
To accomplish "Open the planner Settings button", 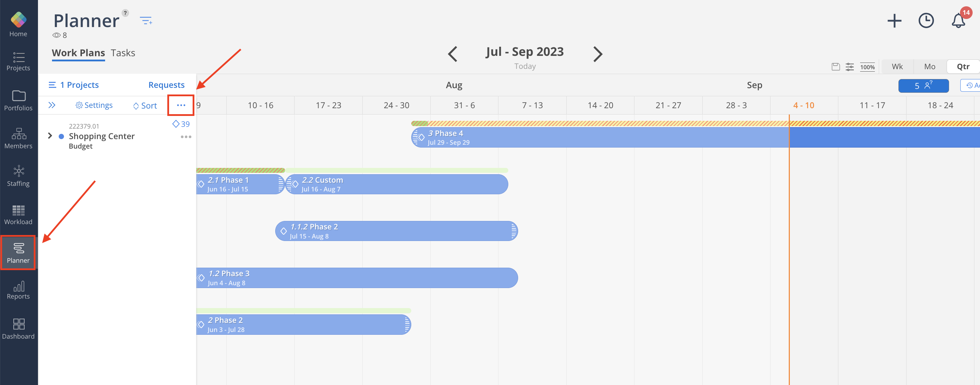I will click(x=94, y=105).
